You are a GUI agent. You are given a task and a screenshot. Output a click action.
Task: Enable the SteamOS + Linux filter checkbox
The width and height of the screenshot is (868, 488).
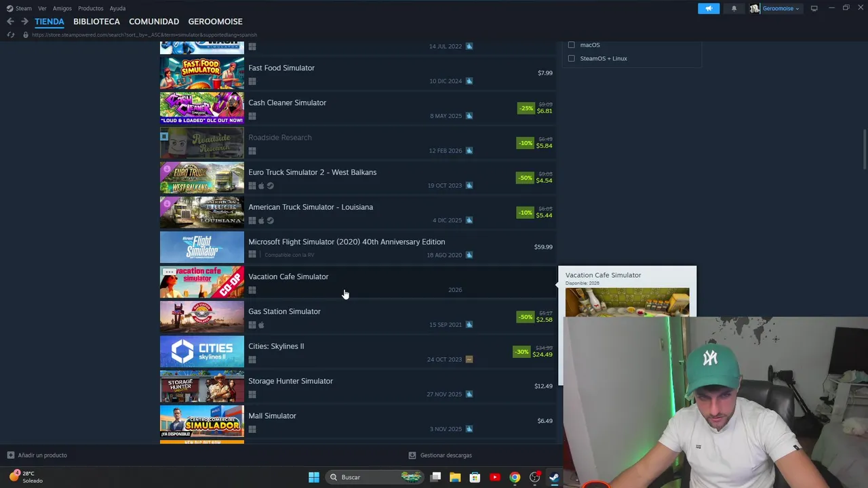point(571,58)
